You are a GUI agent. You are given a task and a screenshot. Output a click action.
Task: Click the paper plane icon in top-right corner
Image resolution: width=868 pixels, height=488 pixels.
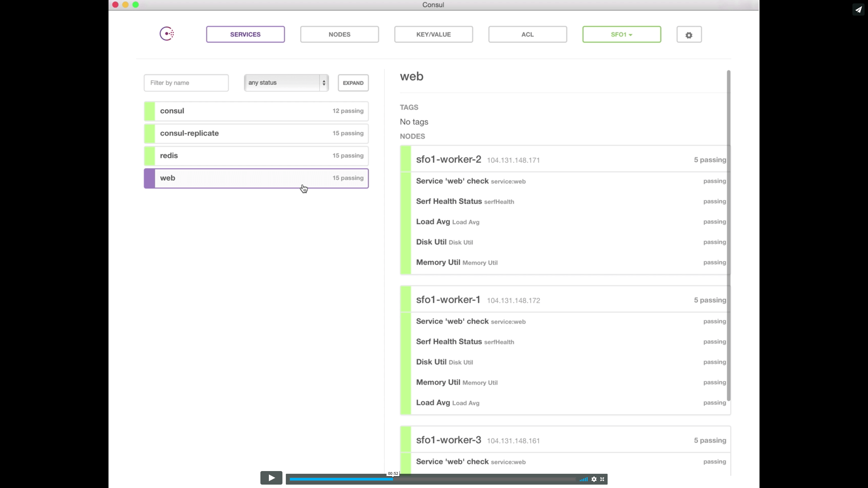tap(859, 9)
